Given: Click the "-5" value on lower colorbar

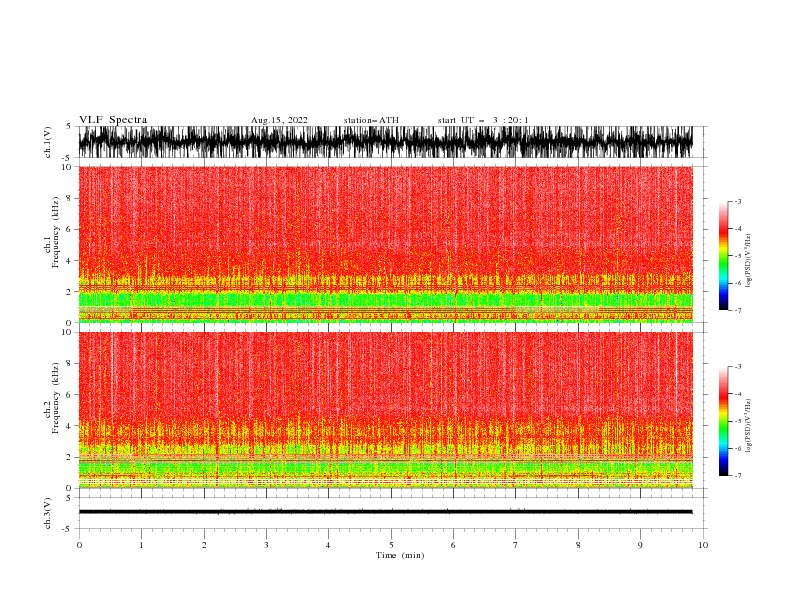Looking at the screenshot, I should (737, 421).
